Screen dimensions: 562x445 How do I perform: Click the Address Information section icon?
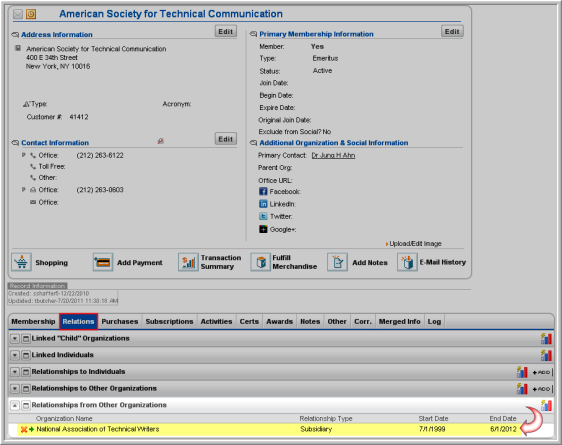15,35
